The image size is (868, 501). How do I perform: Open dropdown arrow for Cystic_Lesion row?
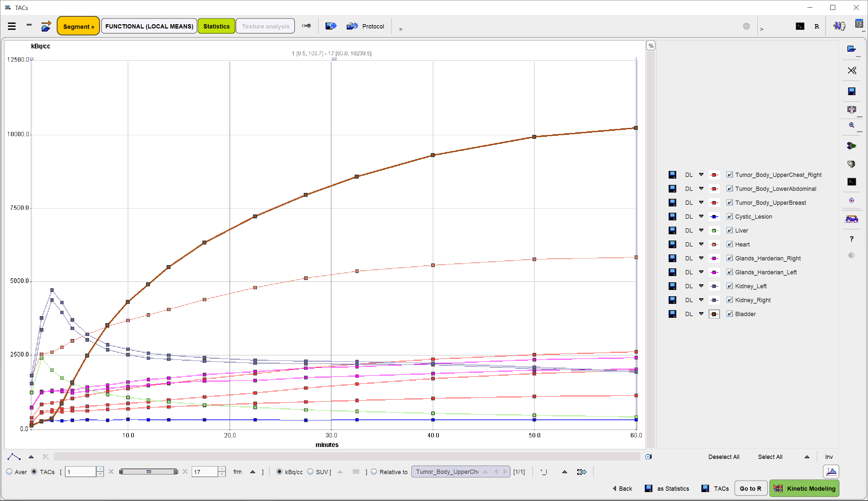[x=701, y=216]
